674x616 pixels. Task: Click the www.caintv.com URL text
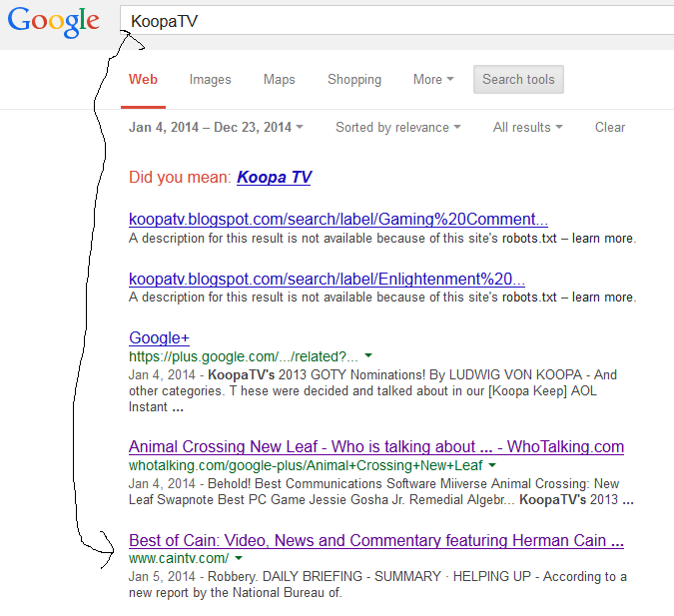[x=179, y=558]
